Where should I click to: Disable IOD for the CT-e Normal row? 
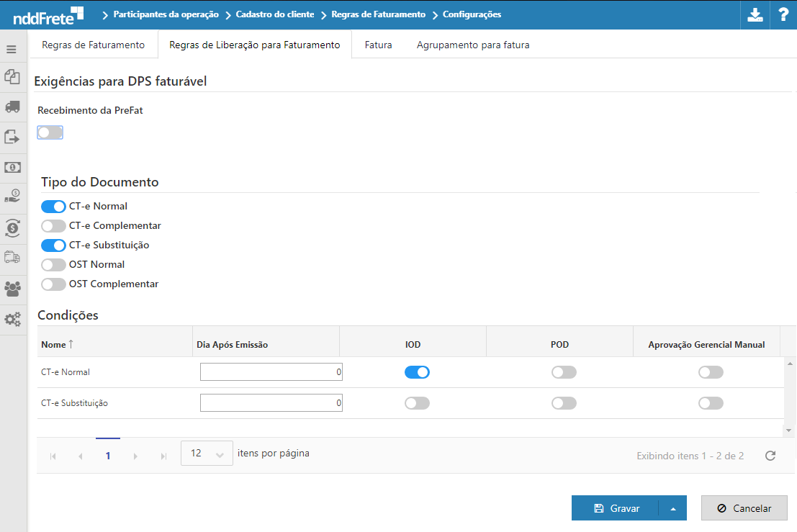[417, 372]
